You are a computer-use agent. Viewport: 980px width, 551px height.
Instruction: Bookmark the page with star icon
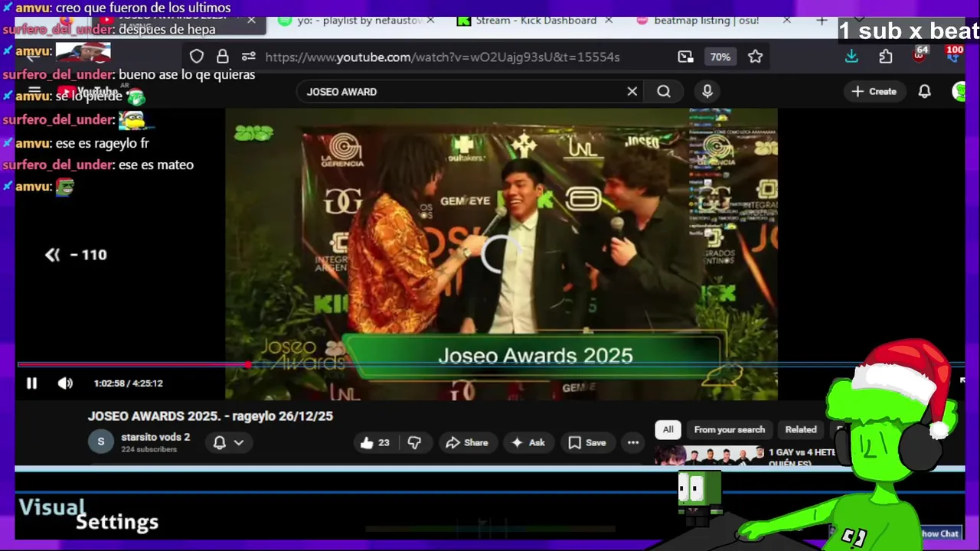pos(756,57)
